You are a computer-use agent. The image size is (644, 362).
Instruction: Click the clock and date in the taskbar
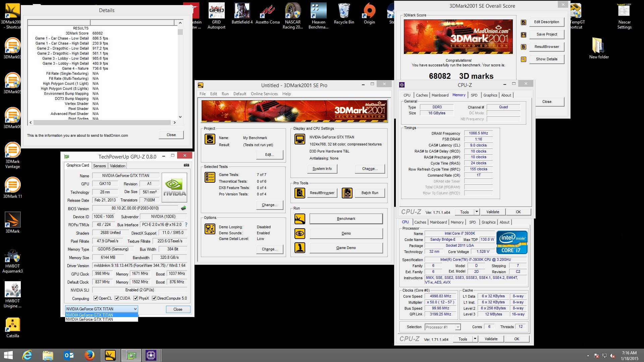coord(629,356)
